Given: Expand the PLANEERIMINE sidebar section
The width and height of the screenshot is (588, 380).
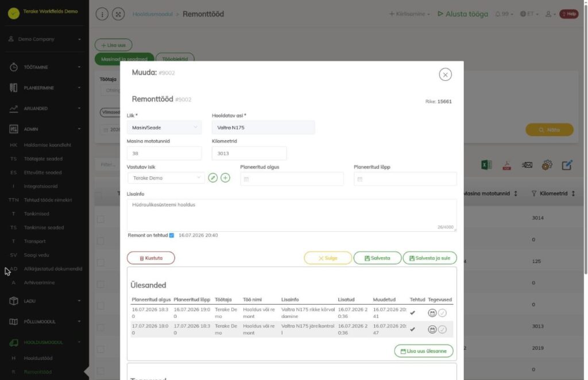Looking at the screenshot, I should [x=45, y=88].
